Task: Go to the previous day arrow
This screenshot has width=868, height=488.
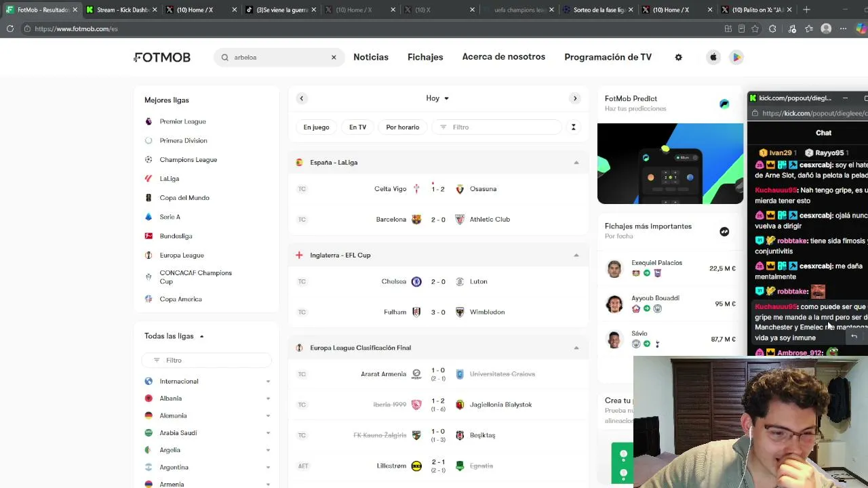Action: tap(302, 98)
